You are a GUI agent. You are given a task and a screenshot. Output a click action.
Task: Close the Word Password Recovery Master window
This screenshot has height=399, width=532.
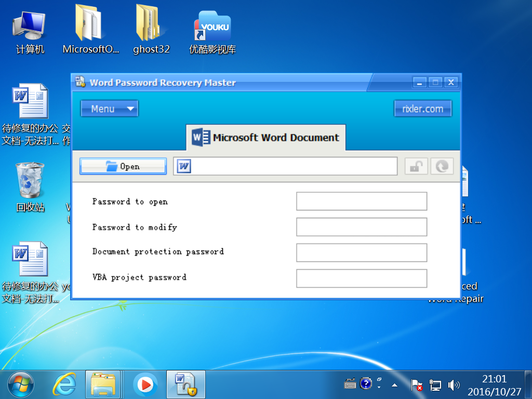[451, 83]
